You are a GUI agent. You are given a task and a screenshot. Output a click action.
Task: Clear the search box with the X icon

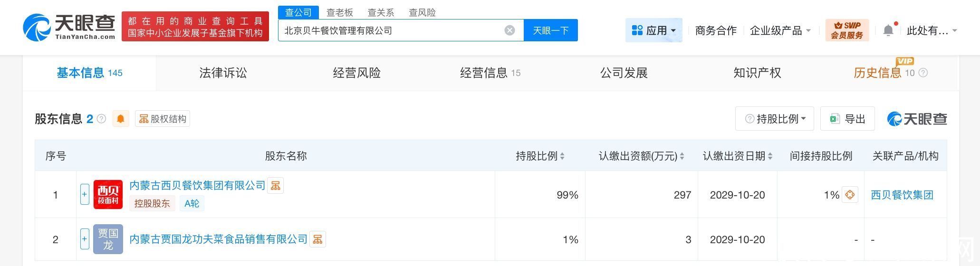[x=509, y=30]
